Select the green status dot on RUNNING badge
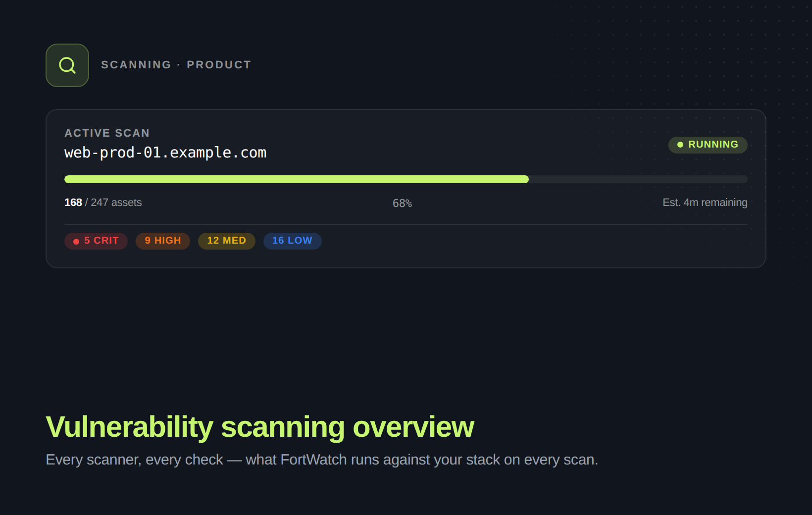Screen dimensions: 812x515 click(x=679, y=145)
